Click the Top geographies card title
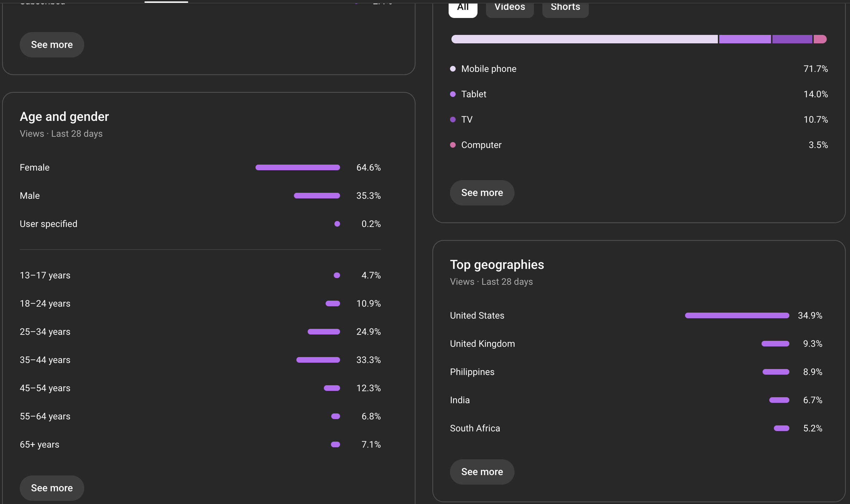Screen dimensions: 850x504 coord(497,265)
